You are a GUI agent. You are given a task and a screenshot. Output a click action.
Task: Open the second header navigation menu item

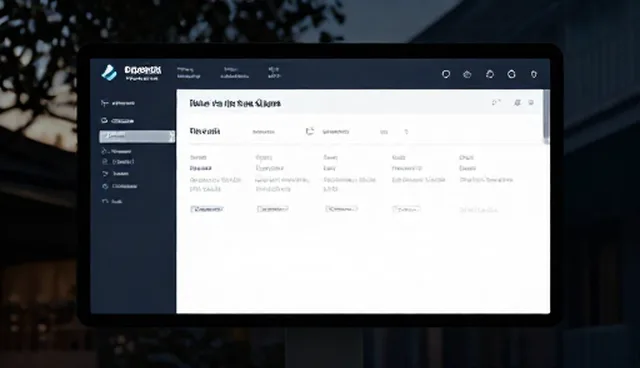click(234, 73)
